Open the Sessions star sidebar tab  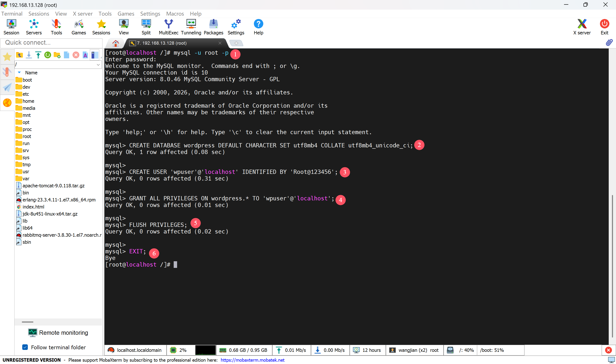[7, 57]
